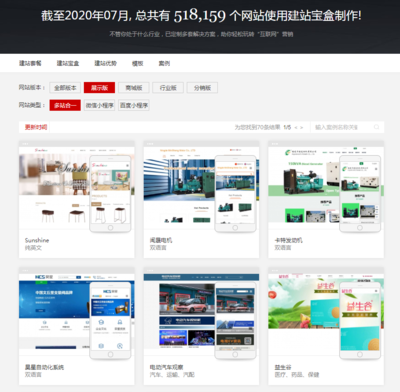Open the Sunshine case thumbnail
400x392 pixels.
pyautogui.click(x=77, y=187)
